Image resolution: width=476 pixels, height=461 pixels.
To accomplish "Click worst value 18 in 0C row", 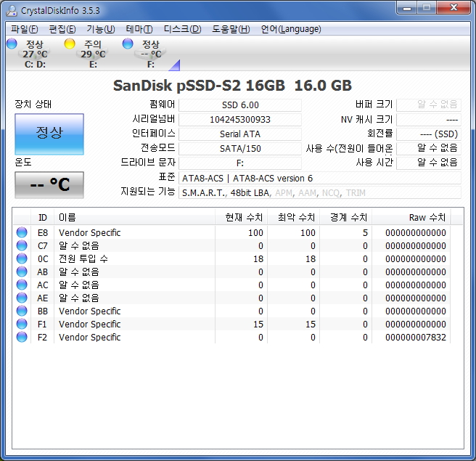I will point(311,258).
